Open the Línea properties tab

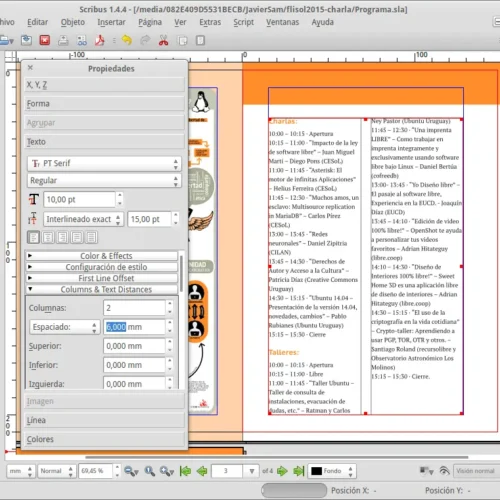click(x=104, y=420)
